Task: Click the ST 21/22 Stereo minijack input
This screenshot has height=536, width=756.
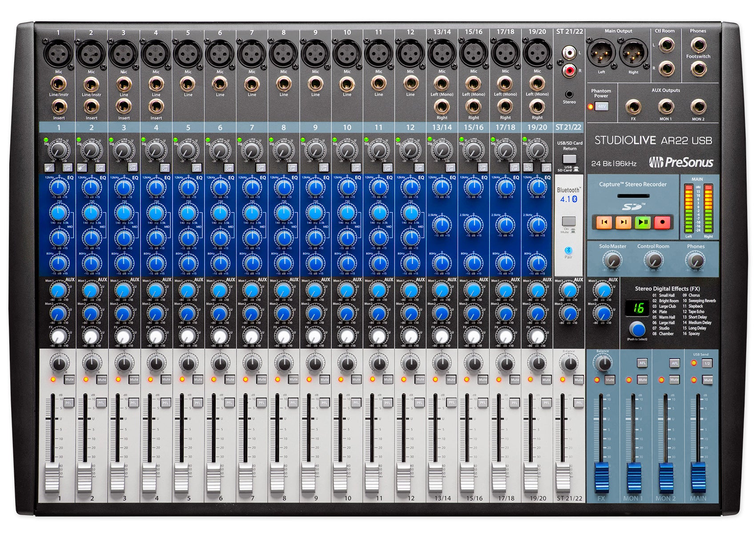Action: 569,94
